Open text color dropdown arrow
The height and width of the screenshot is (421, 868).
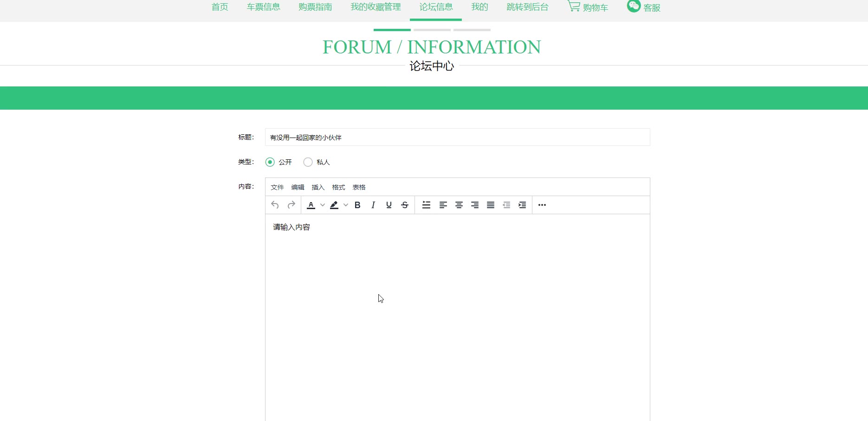323,205
